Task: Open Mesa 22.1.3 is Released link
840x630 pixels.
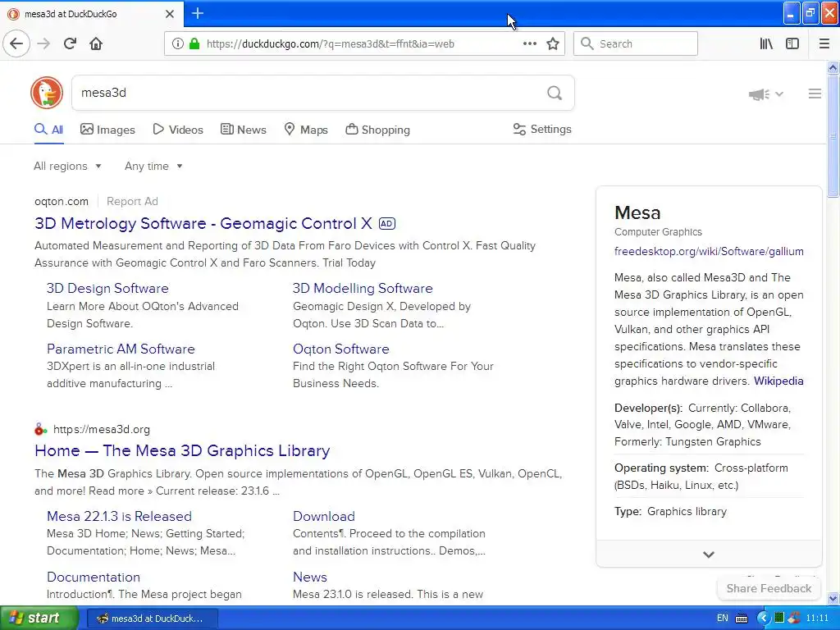Action: (x=119, y=516)
